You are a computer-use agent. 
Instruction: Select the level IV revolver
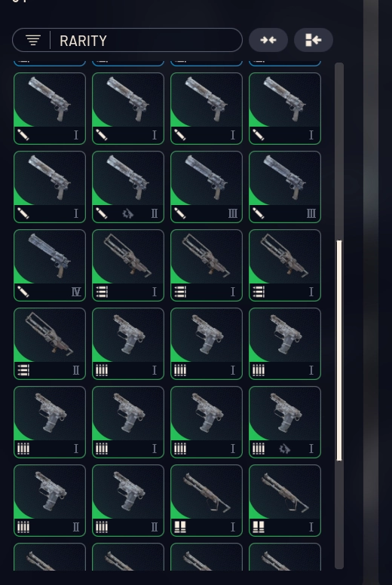(x=50, y=265)
